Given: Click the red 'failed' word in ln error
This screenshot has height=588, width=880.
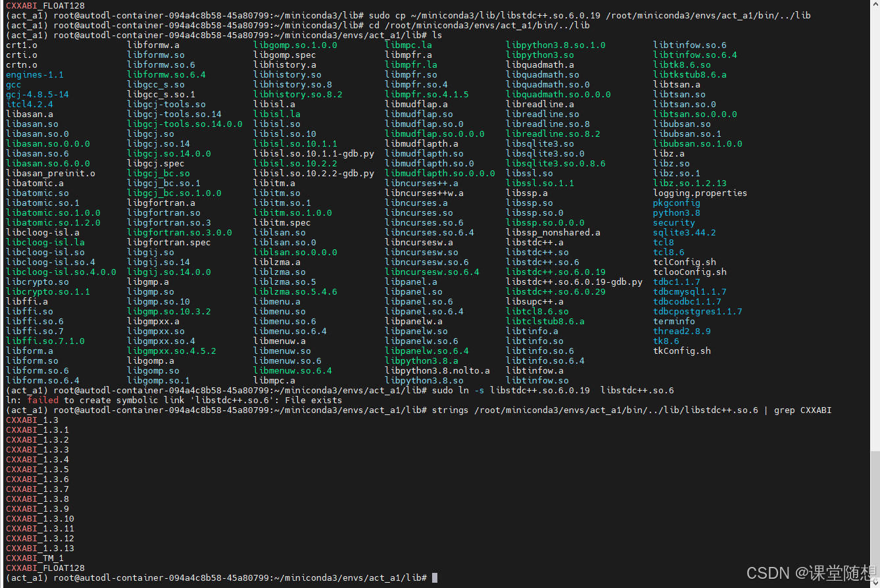Looking at the screenshot, I should tap(43, 400).
